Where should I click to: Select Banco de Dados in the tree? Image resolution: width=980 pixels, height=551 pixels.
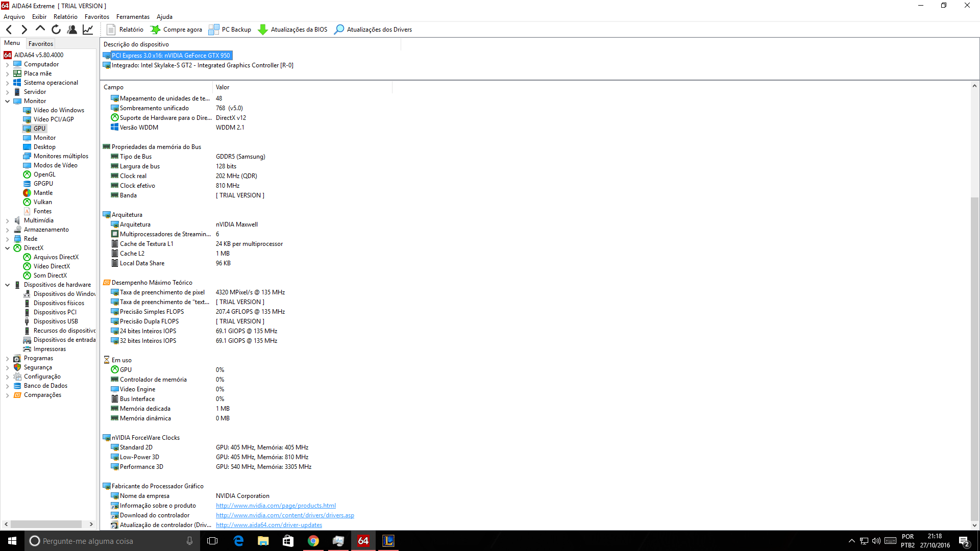pyautogui.click(x=45, y=386)
